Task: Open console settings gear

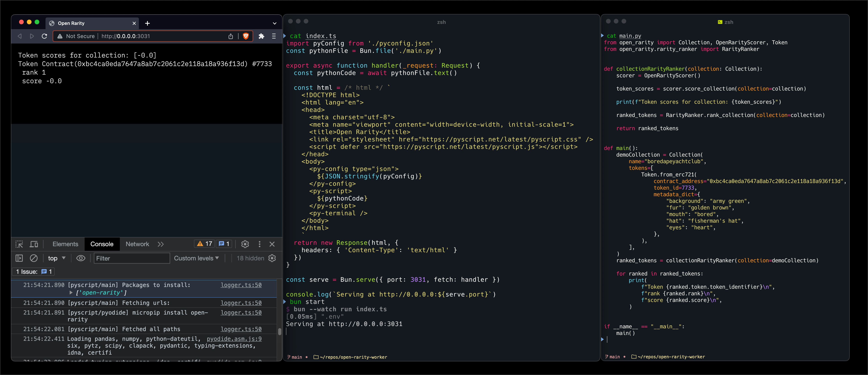Action: [x=272, y=258]
